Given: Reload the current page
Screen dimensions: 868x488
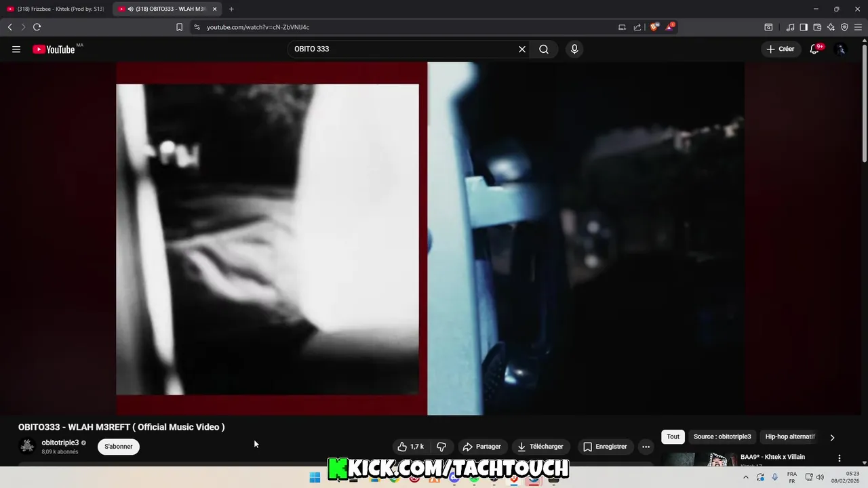Looking at the screenshot, I should click(37, 27).
